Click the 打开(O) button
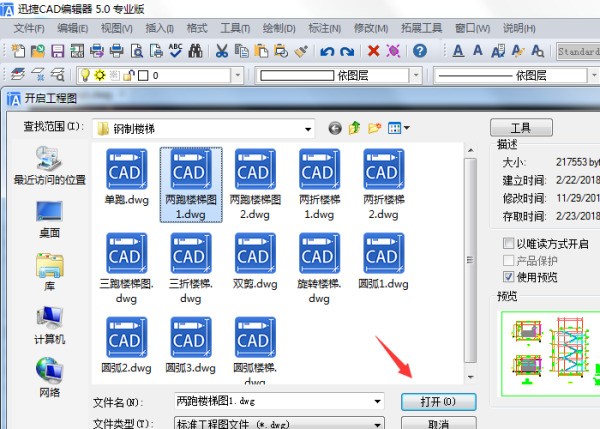 (x=439, y=402)
